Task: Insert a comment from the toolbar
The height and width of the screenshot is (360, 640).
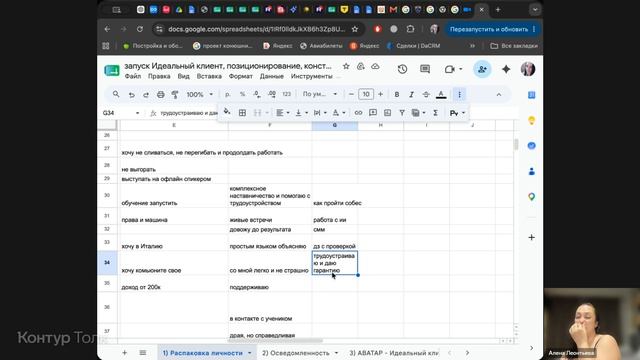Action: coord(373,113)
